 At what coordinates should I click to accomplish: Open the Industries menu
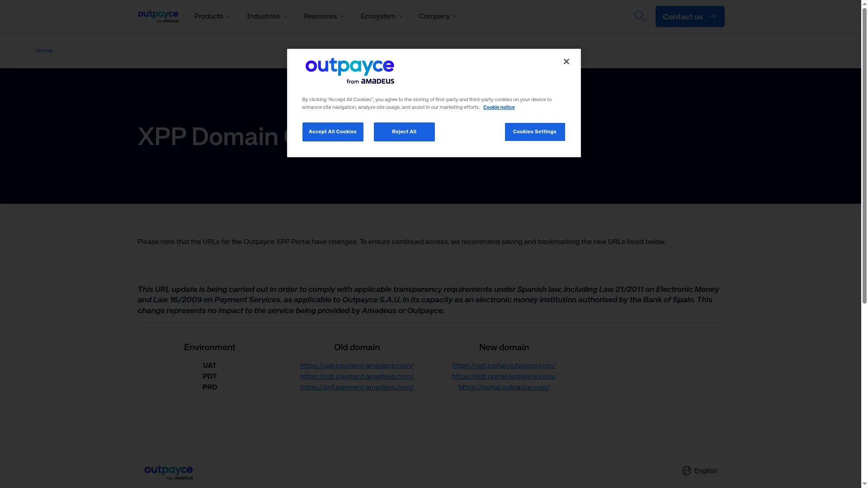click(267, 16)
